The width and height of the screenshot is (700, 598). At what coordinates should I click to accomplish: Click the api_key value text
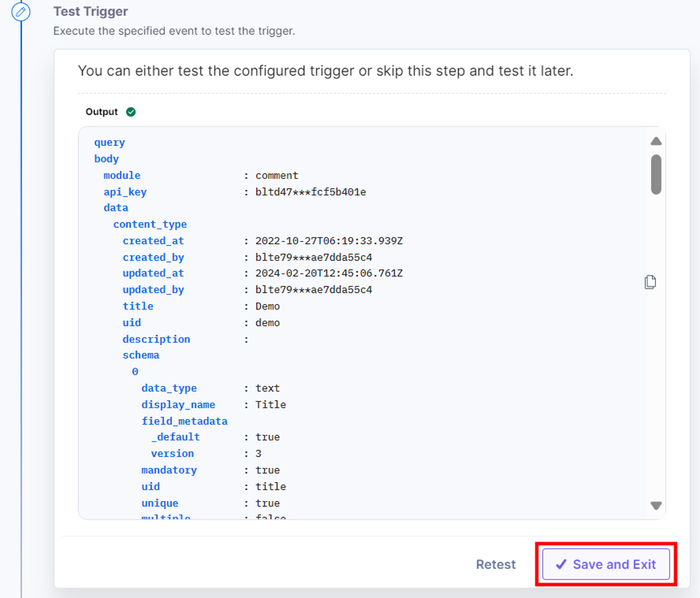[310, 192]
